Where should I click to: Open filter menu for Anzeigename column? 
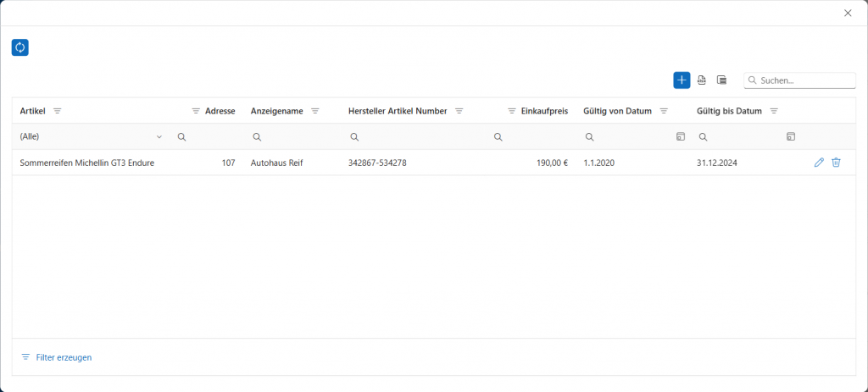(x=314, y=111)
